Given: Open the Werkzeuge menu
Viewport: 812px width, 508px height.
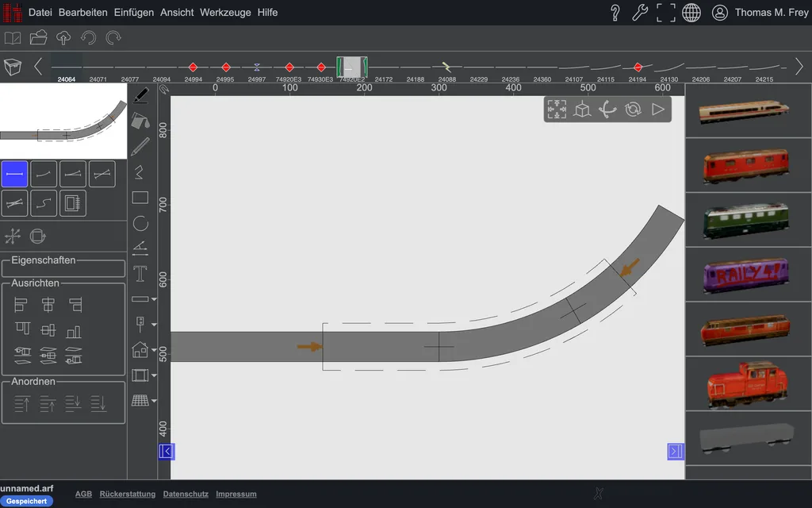Looking at the screenshot, I should tap(225, 13).
